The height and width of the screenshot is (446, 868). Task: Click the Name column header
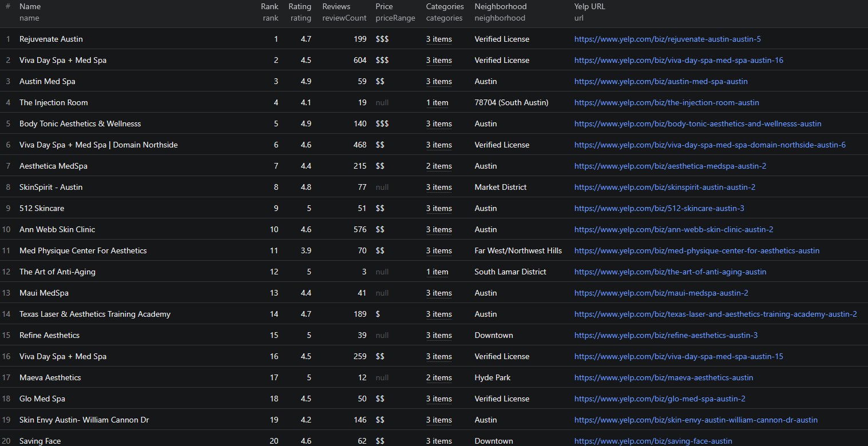coord(30,6)
